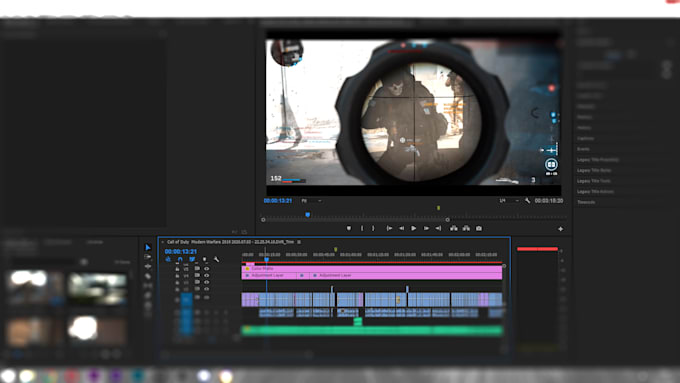Screen dimensions: 680x383
Task: Click the yellow marker on the timeline ruler
Action: pyautogui.click(x=336, y=249)
